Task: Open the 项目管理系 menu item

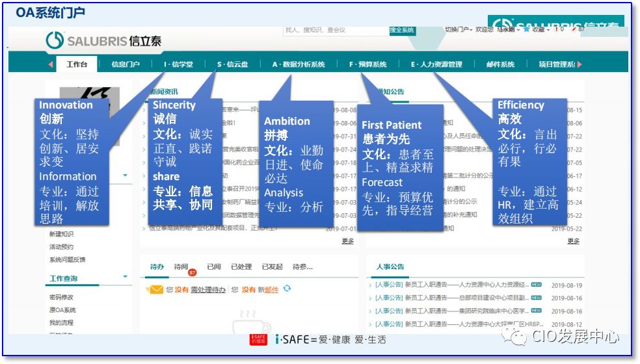Action: (557, 64)
